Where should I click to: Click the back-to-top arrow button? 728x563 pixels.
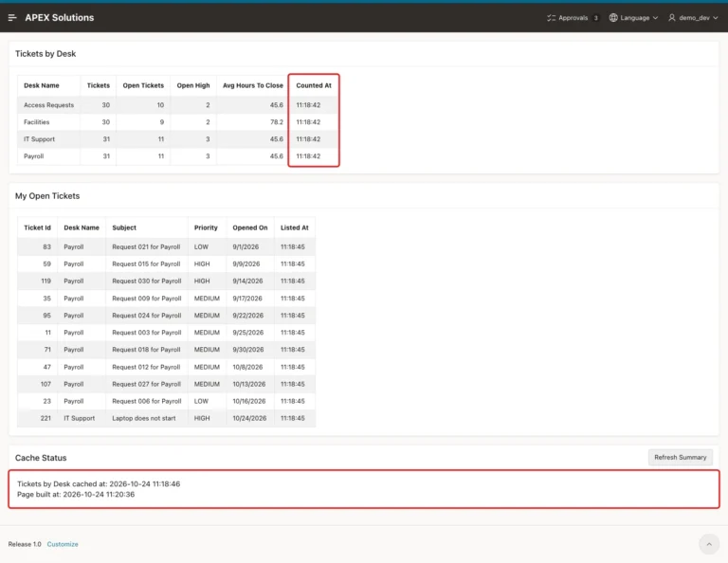point(709,544)
